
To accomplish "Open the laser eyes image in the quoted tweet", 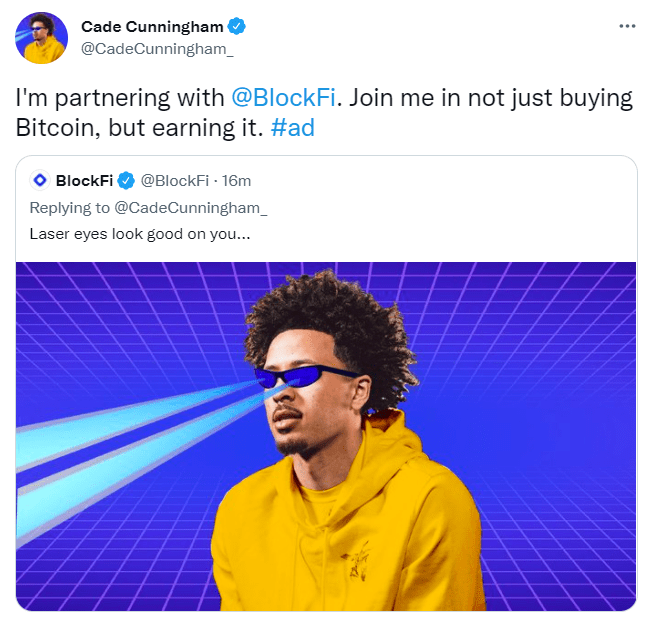I will tap(326, 436).
